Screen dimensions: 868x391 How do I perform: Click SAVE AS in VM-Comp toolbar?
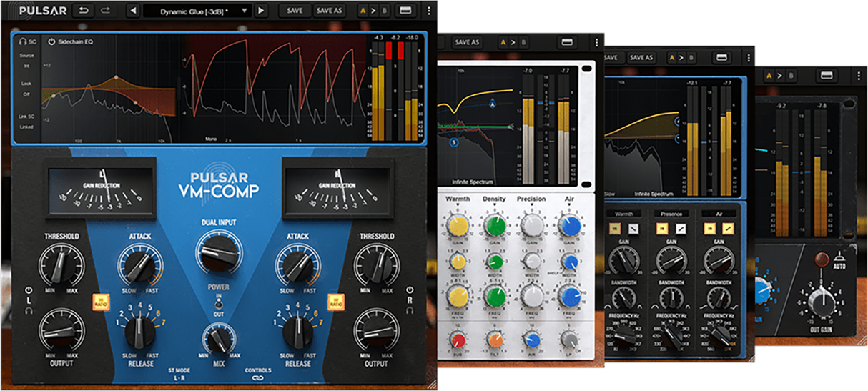coord(329,11)
